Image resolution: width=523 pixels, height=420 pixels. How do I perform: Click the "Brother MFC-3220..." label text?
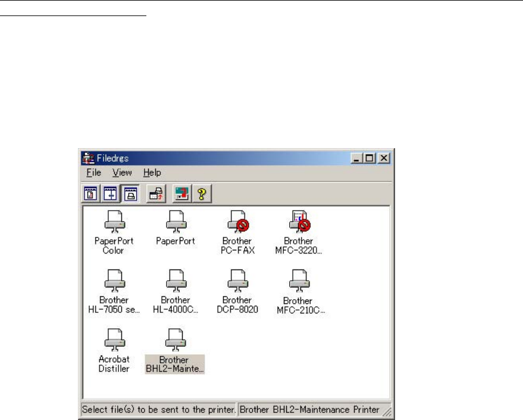click(299, 246)
